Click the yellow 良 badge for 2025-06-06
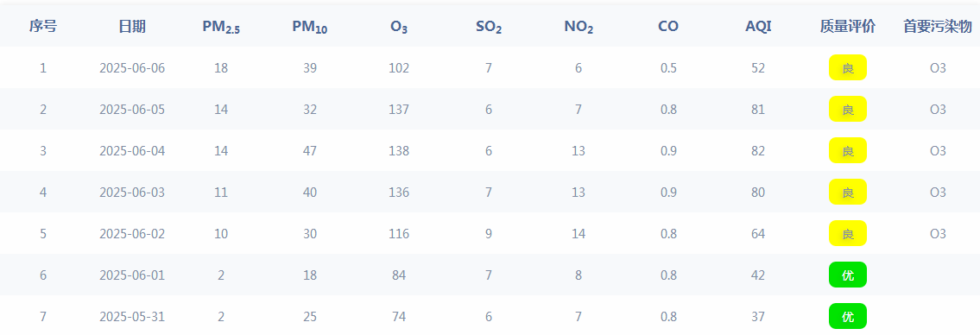 click(848, 67)
